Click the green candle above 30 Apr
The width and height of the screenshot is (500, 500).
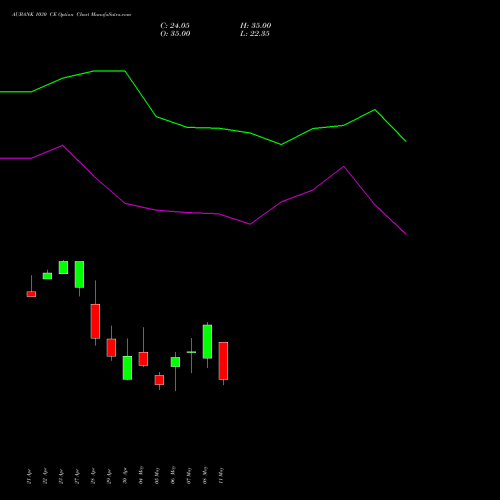click(127, 368)
